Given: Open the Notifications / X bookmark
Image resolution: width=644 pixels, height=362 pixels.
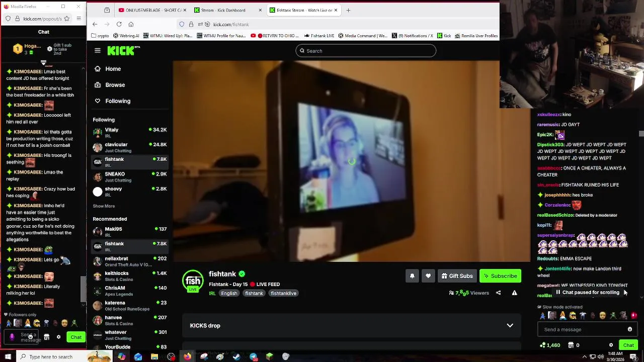Looking at the screenshot, I should click(412, 36).
